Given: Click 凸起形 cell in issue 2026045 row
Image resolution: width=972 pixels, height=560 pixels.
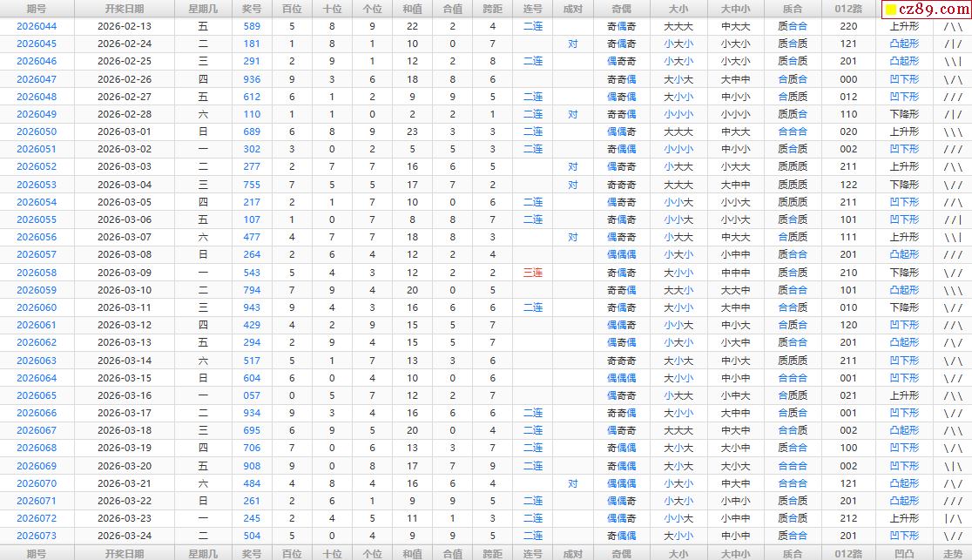Looking at the screenshot, I should [x=904, y=44].
